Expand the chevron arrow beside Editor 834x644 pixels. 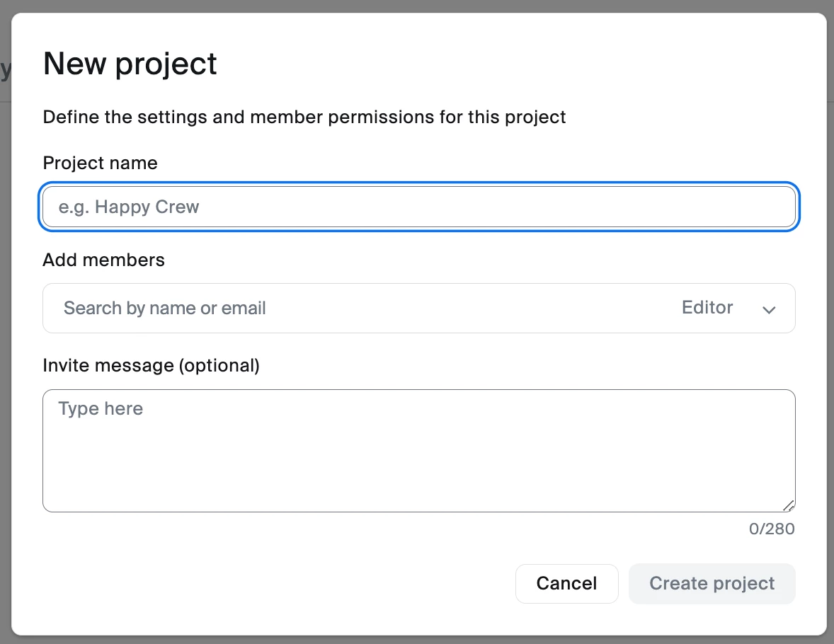(769, 309)
